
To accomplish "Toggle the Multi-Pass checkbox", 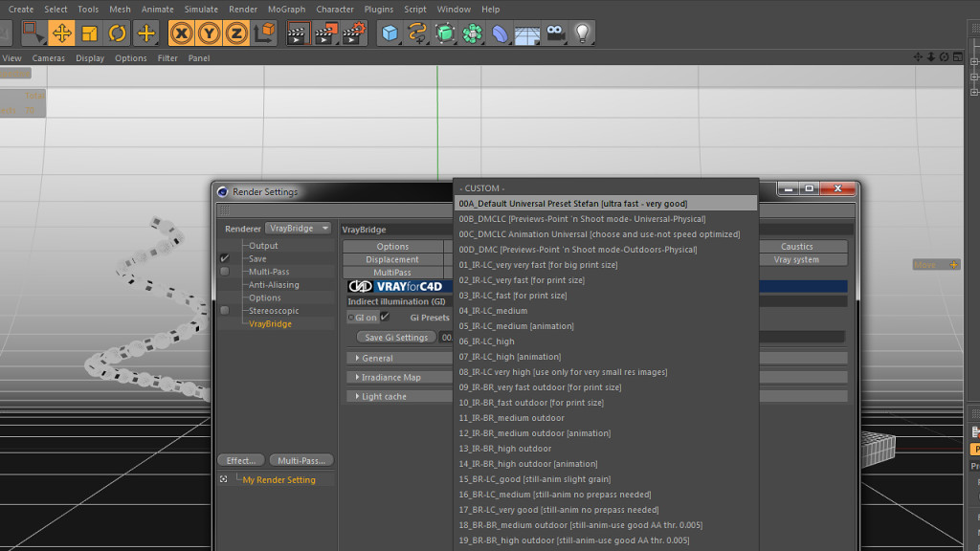I will pos(224,272).
